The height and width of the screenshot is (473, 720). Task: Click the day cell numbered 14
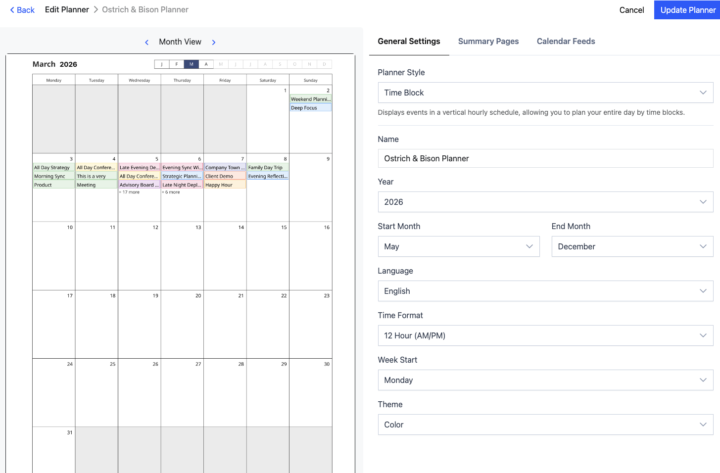point(225,256)
